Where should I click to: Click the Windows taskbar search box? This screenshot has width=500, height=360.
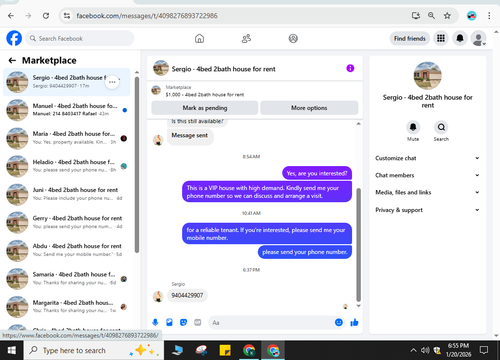(x=94, y=350)
